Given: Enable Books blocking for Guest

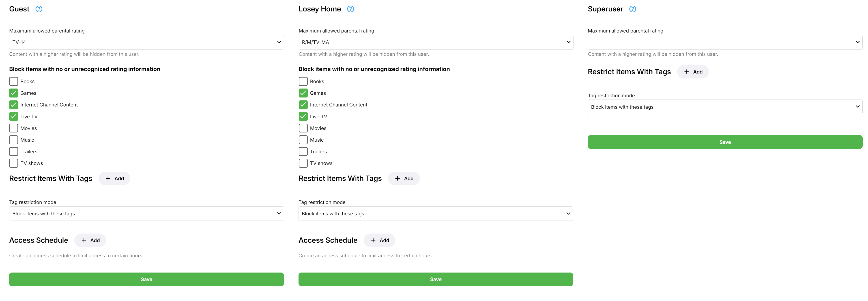Looking at the screenshot, I should pos(14,82).
